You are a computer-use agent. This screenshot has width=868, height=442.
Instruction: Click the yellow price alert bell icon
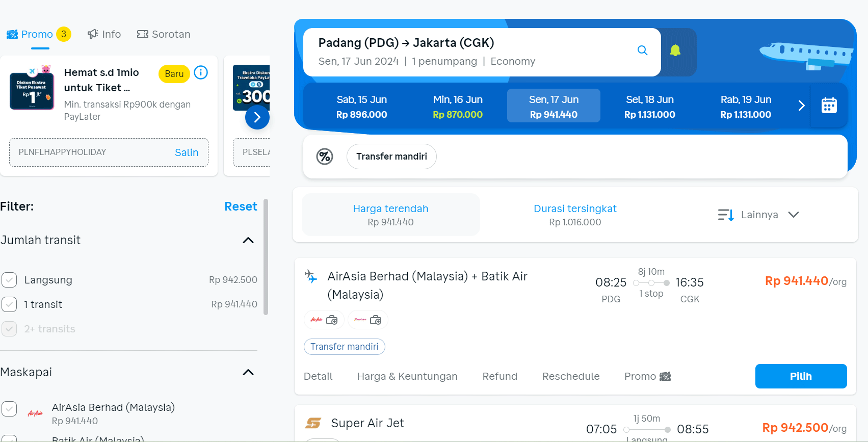coord(675,50)
